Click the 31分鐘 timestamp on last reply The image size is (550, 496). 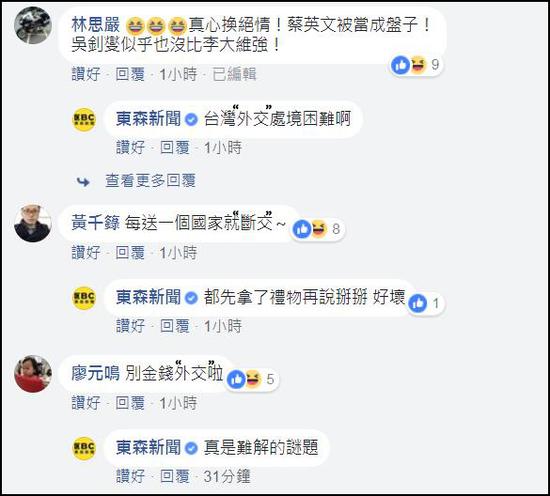(x=227, y=476)
